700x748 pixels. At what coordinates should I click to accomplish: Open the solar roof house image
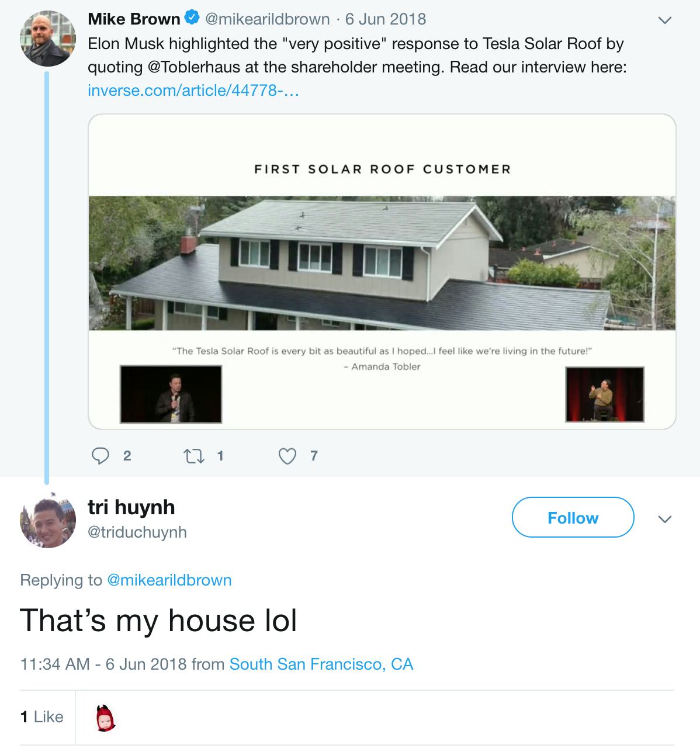coord(382,263)
